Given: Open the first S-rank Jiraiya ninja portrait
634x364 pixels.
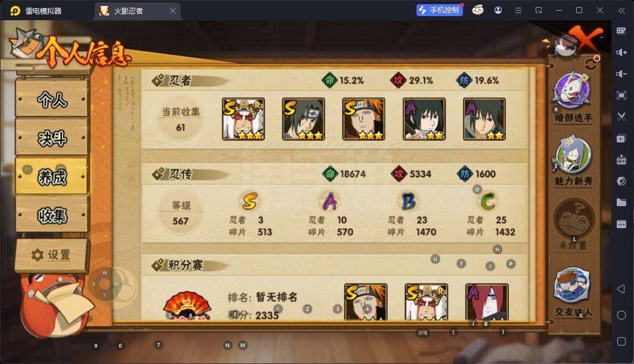Looking at the screenshot, I should (x=243, y=119).
